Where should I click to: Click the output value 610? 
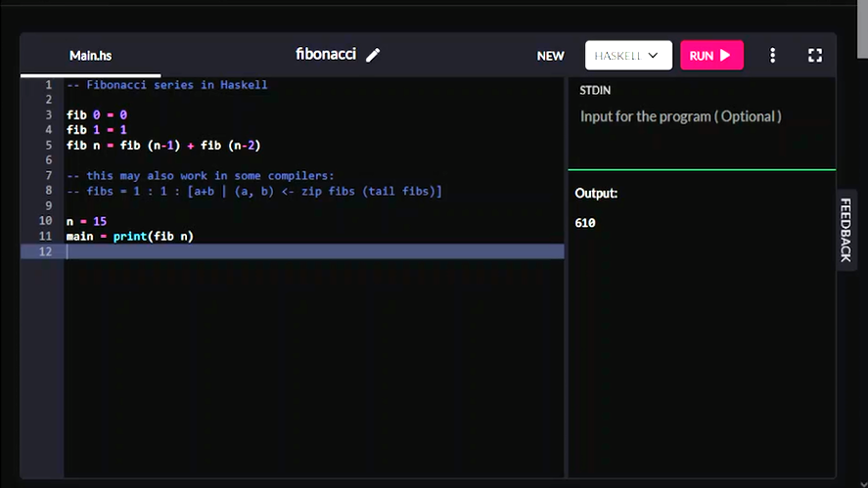[x=585, y=222]
